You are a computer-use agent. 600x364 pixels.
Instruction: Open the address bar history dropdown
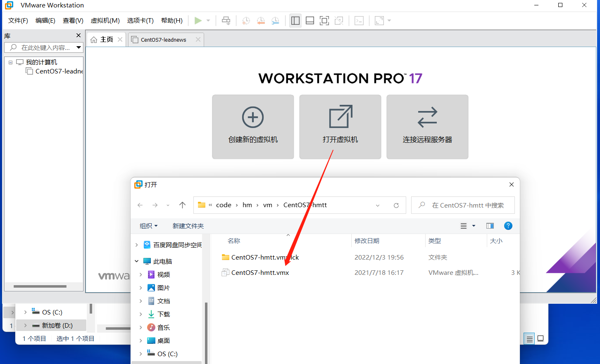[378, 205]
